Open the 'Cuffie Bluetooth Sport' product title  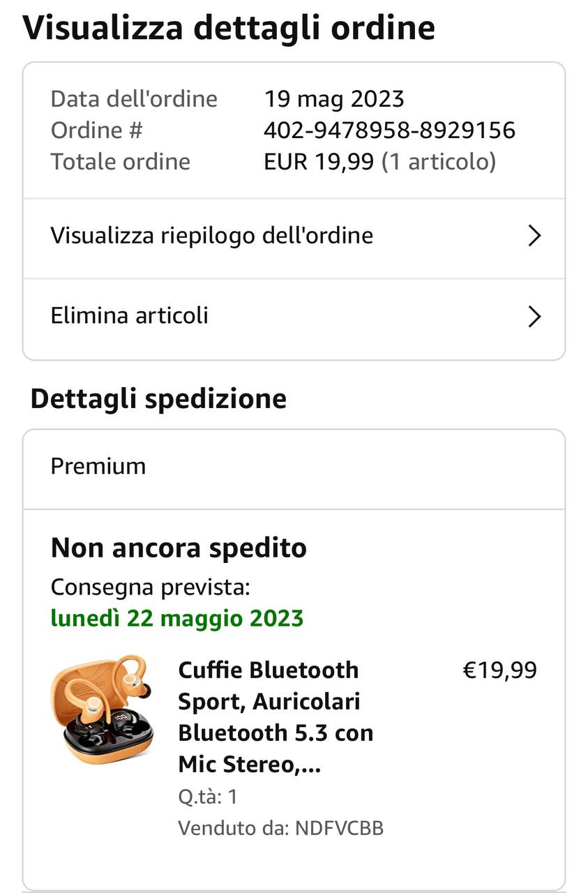276,717
